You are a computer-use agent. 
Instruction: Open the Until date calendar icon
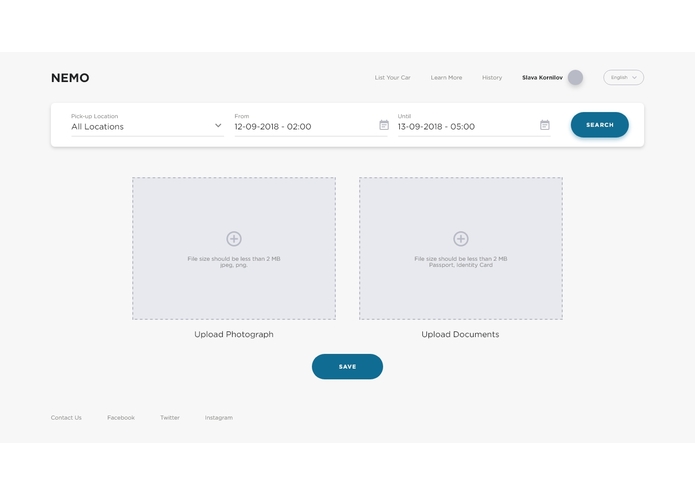(x=545, y=125)
